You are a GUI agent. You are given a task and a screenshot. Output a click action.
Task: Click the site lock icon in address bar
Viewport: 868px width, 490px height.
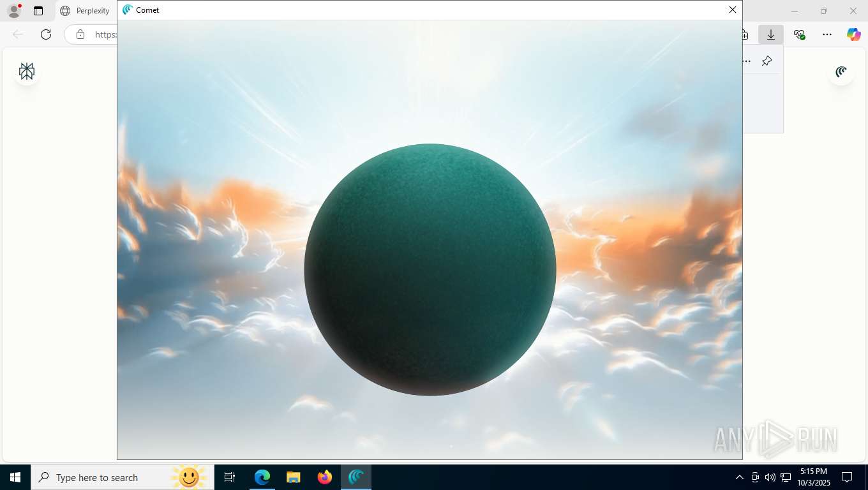point(80,34)
